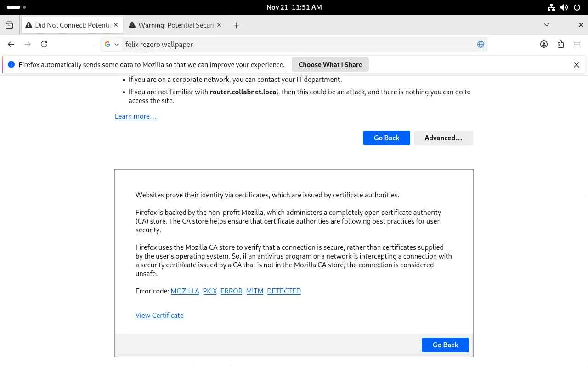Open the MOZILLA_PKIX_ERROR_MITM_DETECTED error code link
588x368 pixels.
click(x=236, y=291)
